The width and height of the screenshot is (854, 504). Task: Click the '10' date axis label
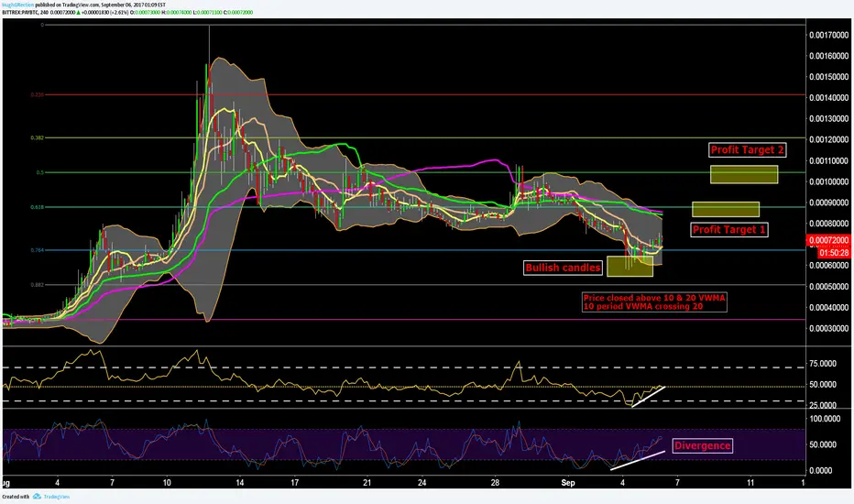coord(167,483)
